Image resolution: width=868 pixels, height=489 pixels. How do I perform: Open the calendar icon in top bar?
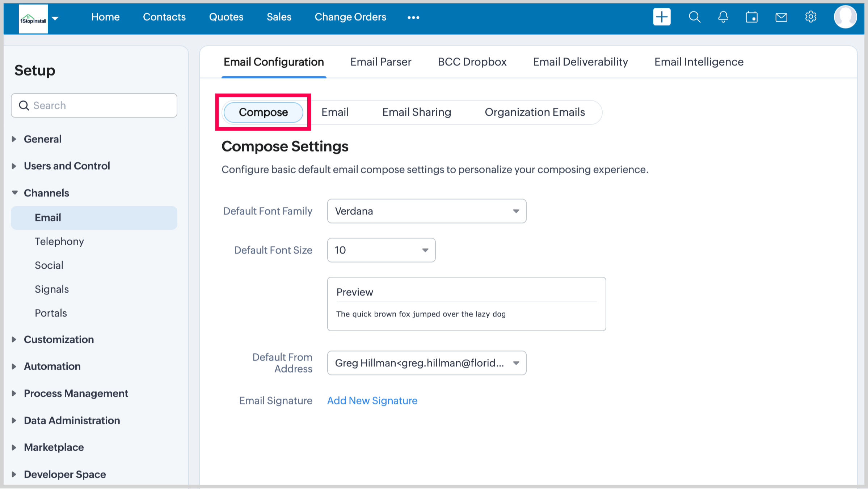point(751,17)
